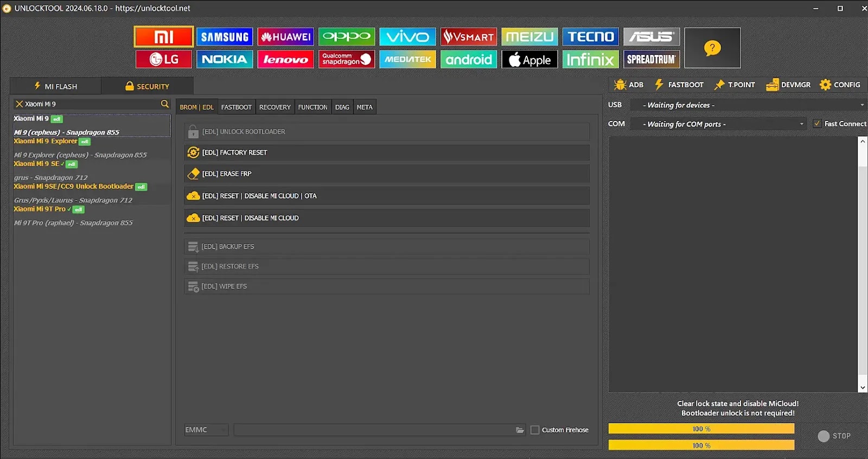The width and height of the screenshot is (868, 459).
Task: Choose the Lenovo brand icon
Action: [286, 59]
